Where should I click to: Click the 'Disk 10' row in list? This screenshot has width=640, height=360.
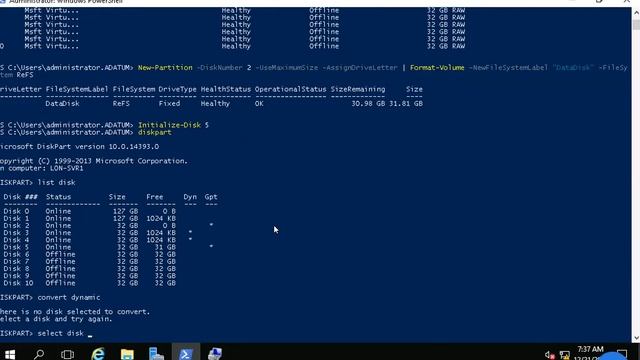pyautogui.click(x=90, y=283)
